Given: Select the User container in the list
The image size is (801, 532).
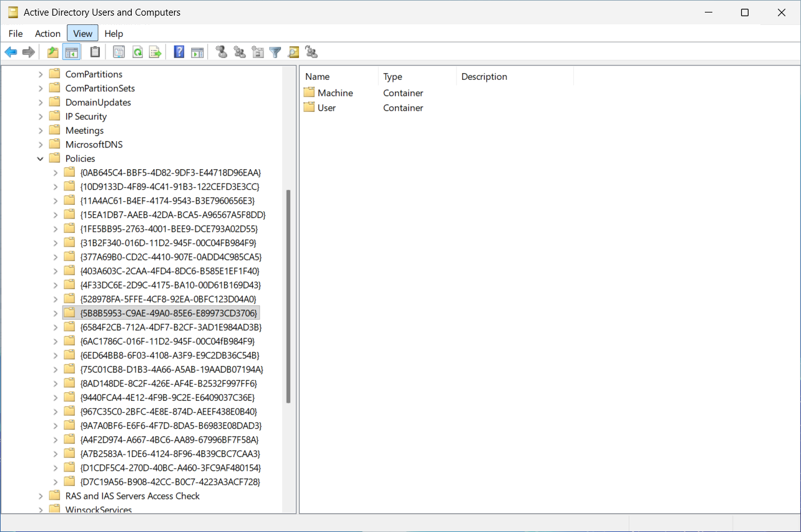Looking at the screenshot, I should [327, 108].
